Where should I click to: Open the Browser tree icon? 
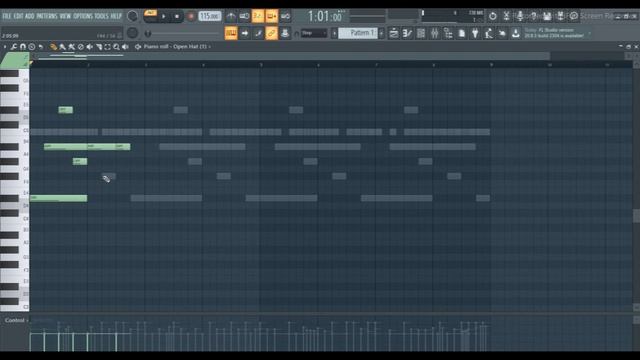point(448,33)
